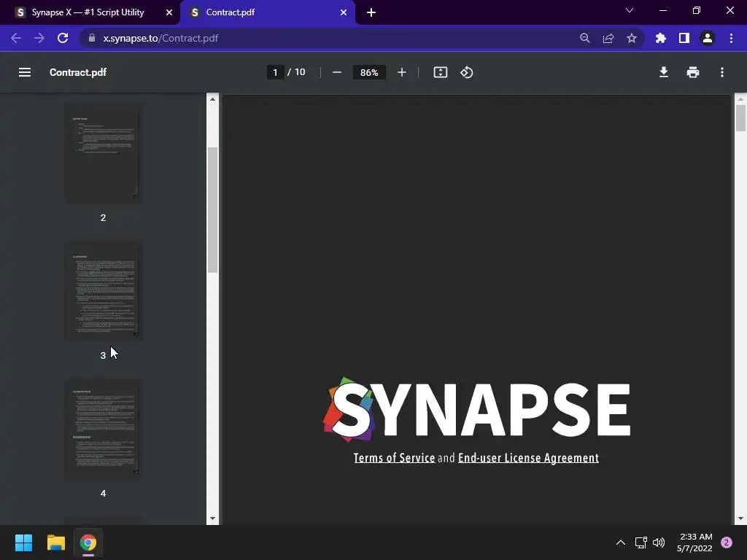Screen dimensions: 747x560
Task: Print the PDF document
Action: tap(693, 72)
